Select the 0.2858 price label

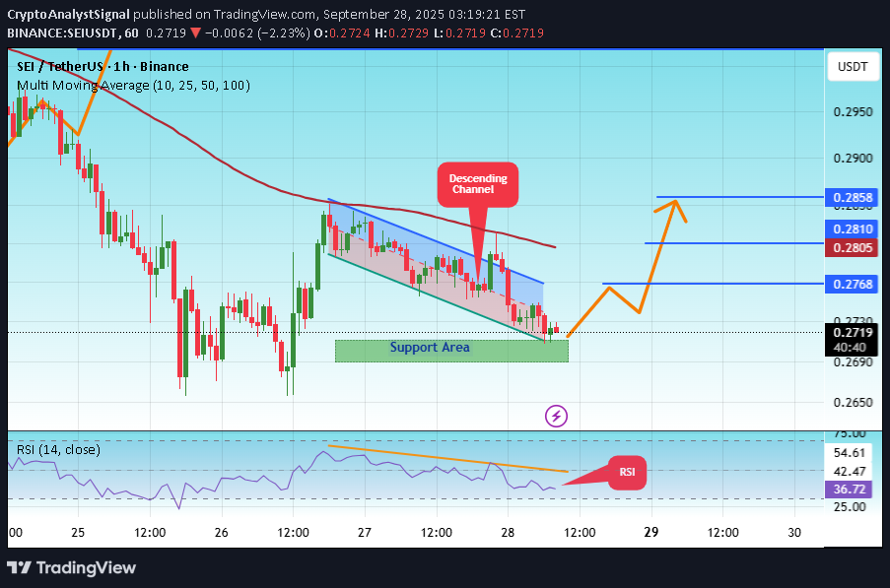click(852, 197)
